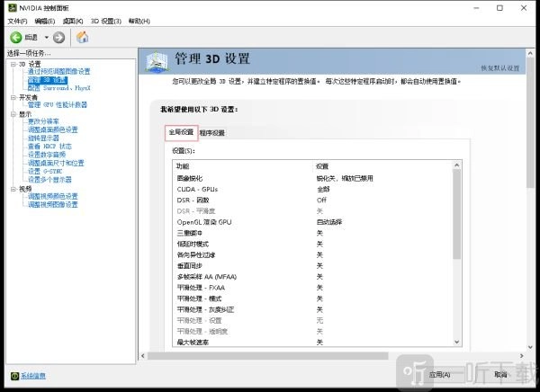This screenshot has width=540, height=392.
Task: Click the system information icon at bottom left
Action: (x=13, y=376)
